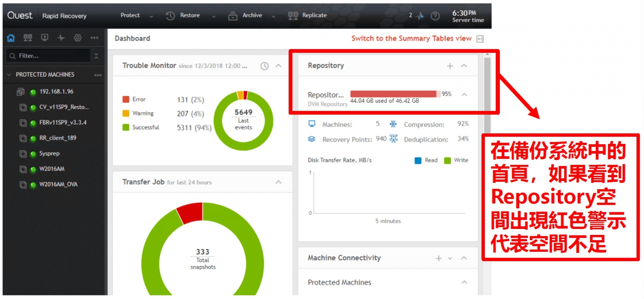
Task: Click the Recovery Points layers icon
Action: pos(312,139)
